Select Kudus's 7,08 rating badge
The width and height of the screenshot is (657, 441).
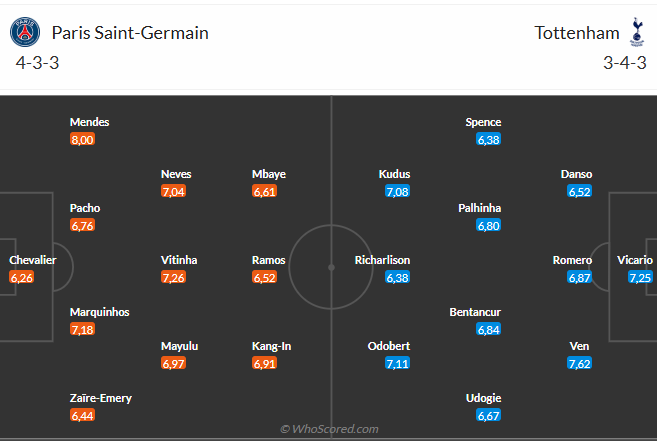tap(397, 191)
